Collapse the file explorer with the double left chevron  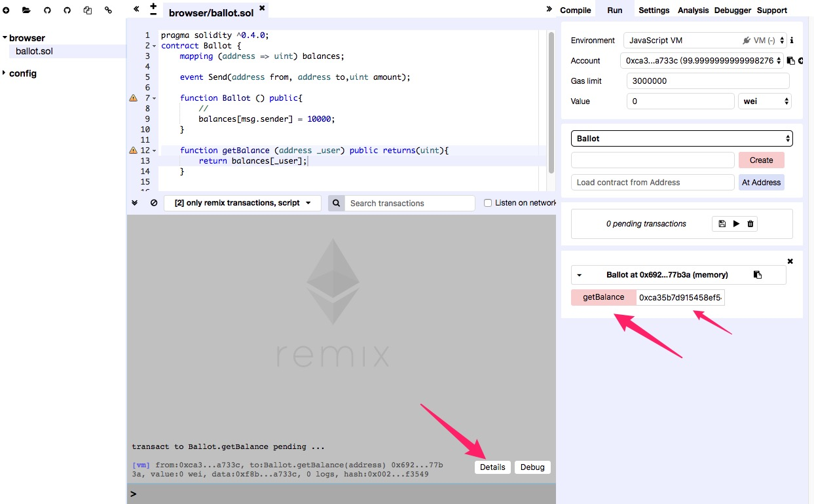pyautogui.click(x=136, y=9)
